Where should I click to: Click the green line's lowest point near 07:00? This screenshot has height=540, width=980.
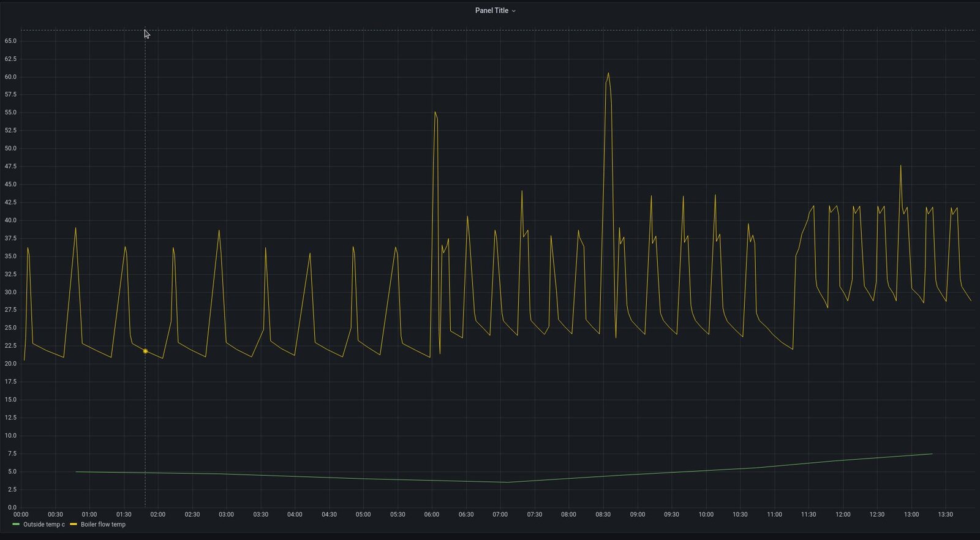[507, 482]
